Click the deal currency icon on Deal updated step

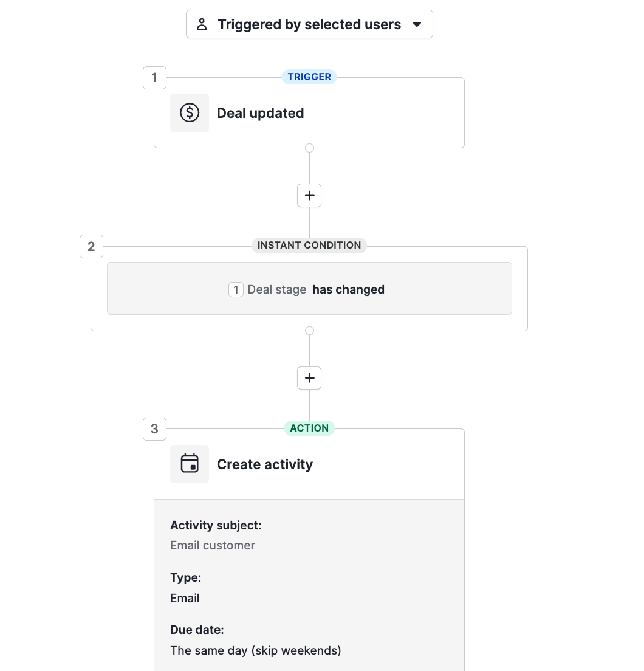[189, 112]
